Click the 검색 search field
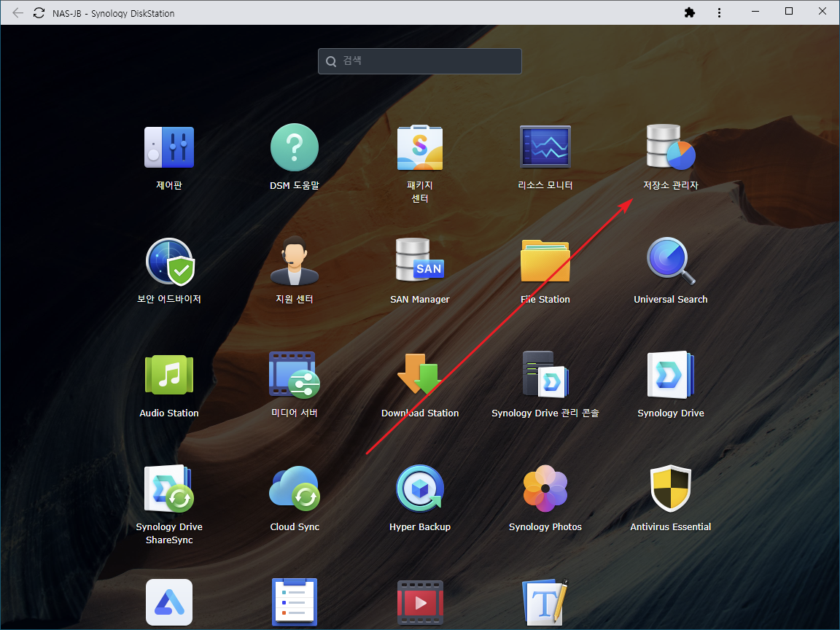Viewport: 840px width, 630px height. [x=419, y=61]
